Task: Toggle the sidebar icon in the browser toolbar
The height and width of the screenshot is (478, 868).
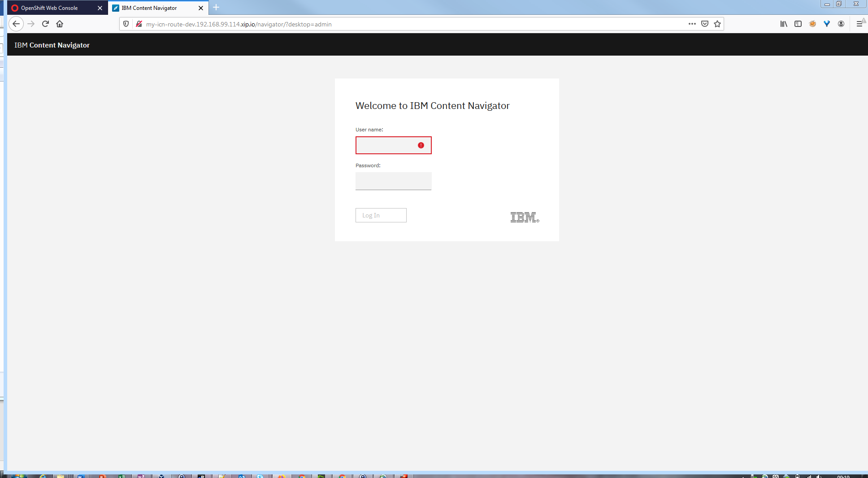Action: (798, 24)
